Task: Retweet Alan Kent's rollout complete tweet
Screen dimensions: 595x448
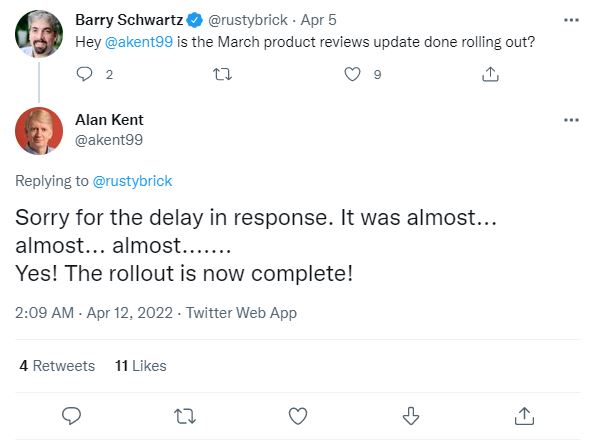Action: (185, 416)
